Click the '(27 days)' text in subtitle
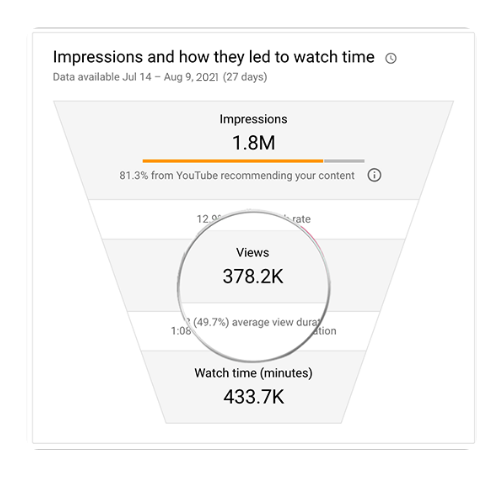Image resolution: width=502 pixels, height=478 pixels. click(245, 77)
